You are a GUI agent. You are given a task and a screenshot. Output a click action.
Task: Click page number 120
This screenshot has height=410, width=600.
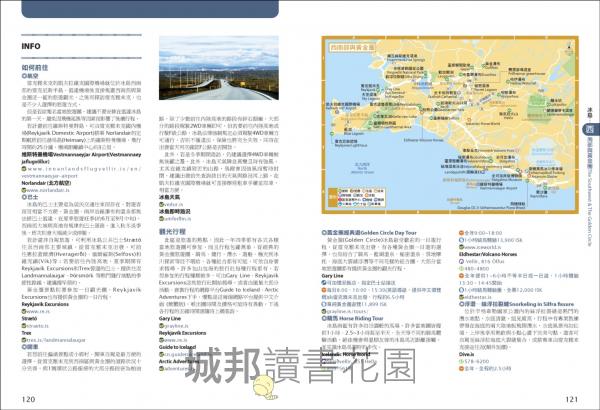coord(28,399)
